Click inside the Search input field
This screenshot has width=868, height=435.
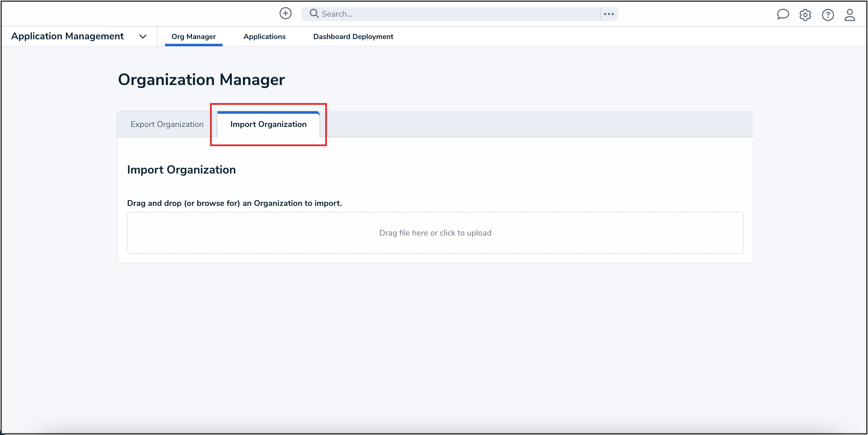tap(438, 13)
